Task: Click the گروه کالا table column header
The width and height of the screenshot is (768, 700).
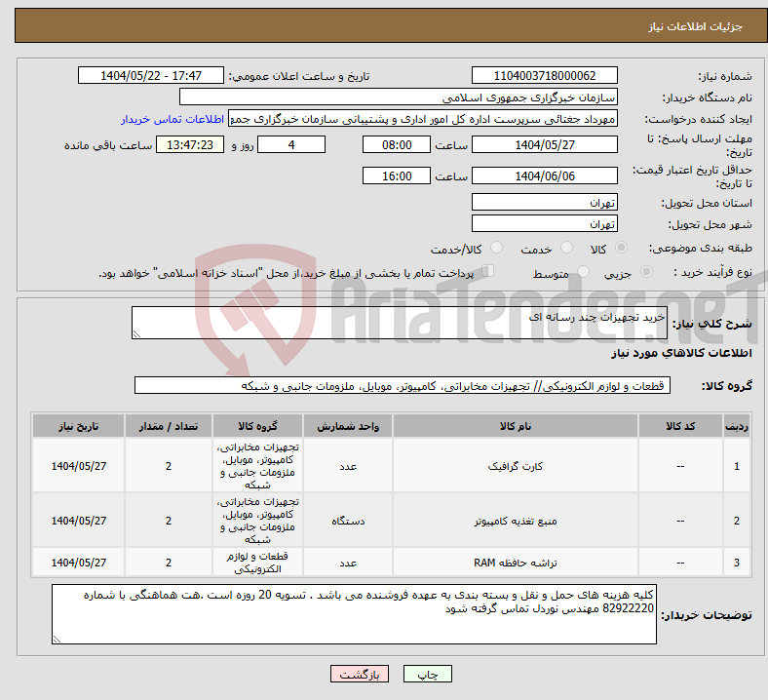Action: pos(257,426)
